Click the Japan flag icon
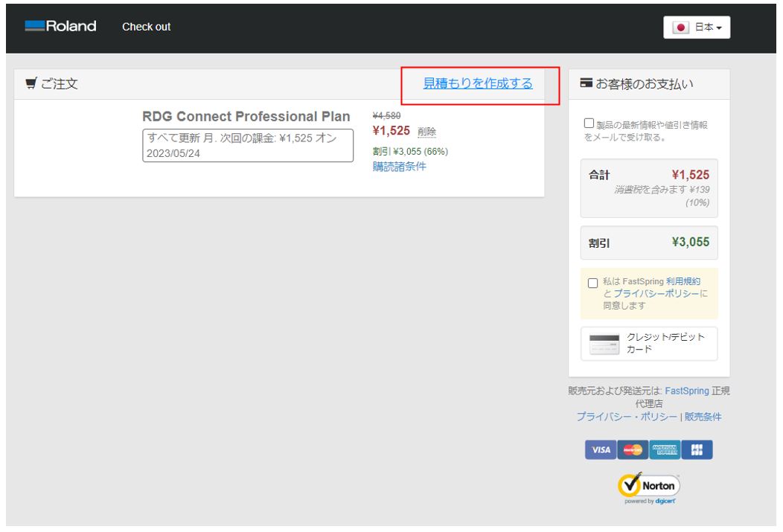Image resolution: width=783 pixels, height=532 pixels. click(680, 28)
